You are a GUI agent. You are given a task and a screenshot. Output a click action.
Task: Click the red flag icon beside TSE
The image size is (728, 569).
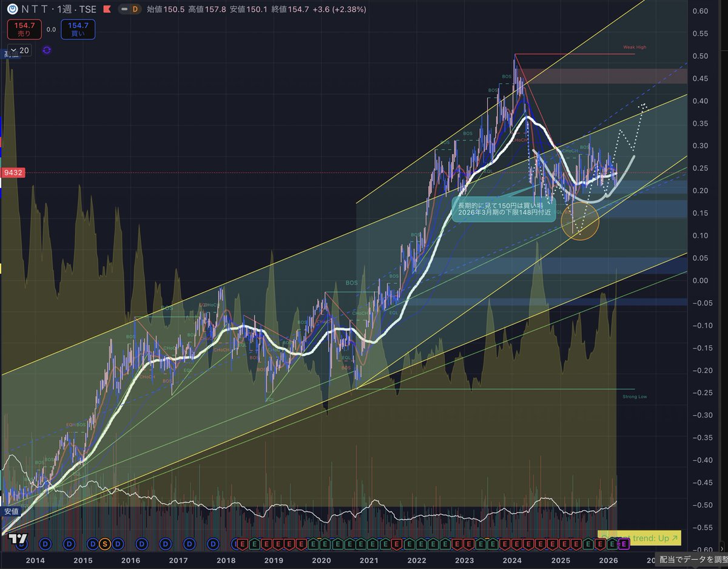click(x=106, y=10)
